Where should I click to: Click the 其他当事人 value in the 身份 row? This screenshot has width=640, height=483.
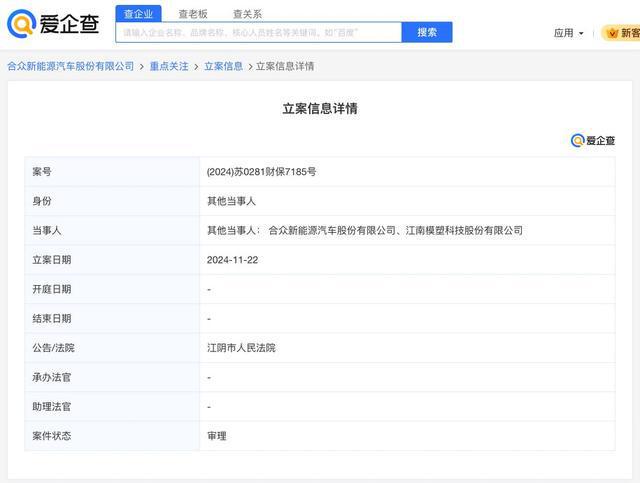231,201
